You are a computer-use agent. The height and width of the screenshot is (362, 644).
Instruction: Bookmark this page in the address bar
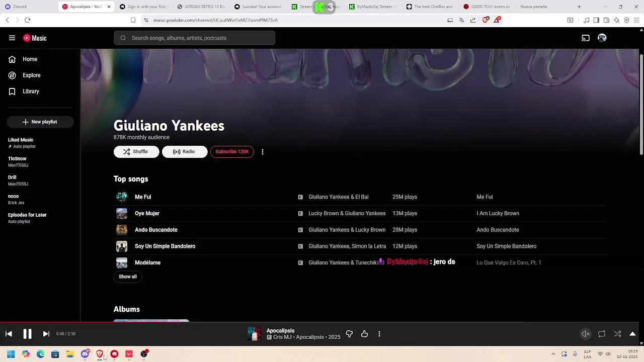coord(133,20)
